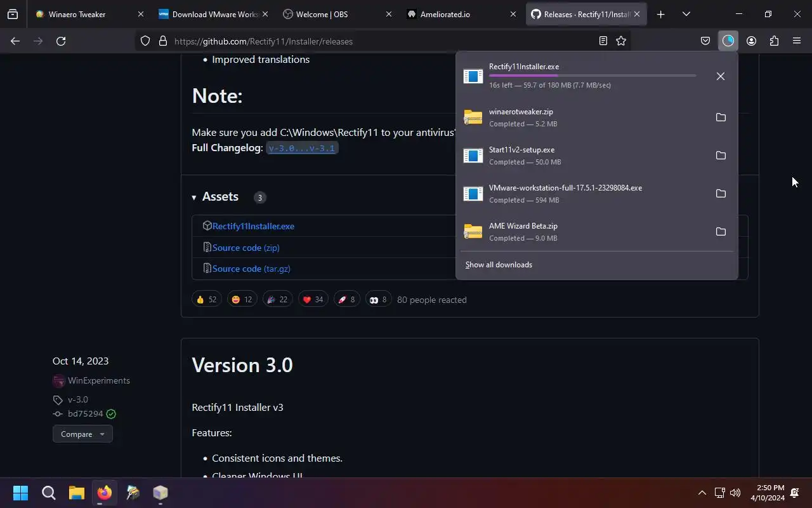The height and width of the screenshot is (508, 812).
Task: Show Start11v2-setup.exe in folder
Action: click(721, 156)
